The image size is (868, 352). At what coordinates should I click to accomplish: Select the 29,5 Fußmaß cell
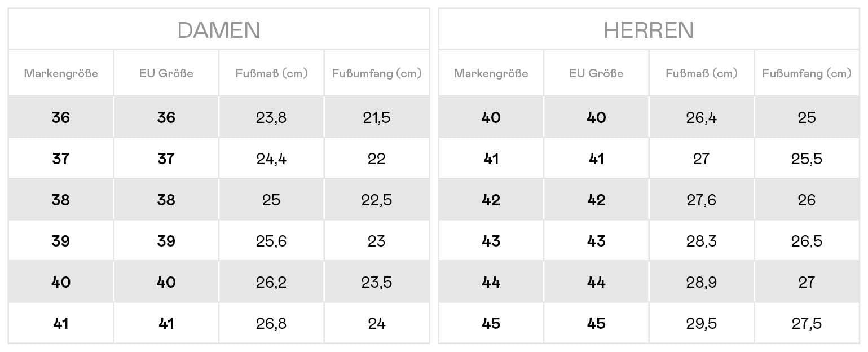(701, 323)
